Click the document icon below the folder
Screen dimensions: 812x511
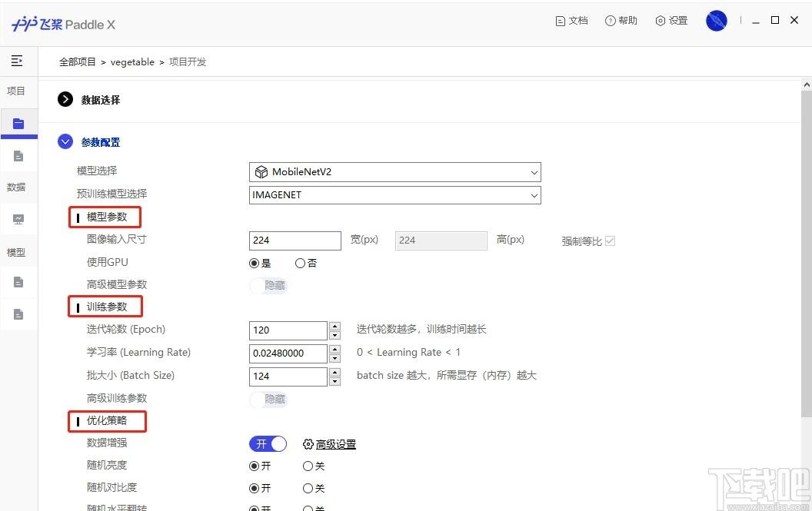[x=18, y=156]
